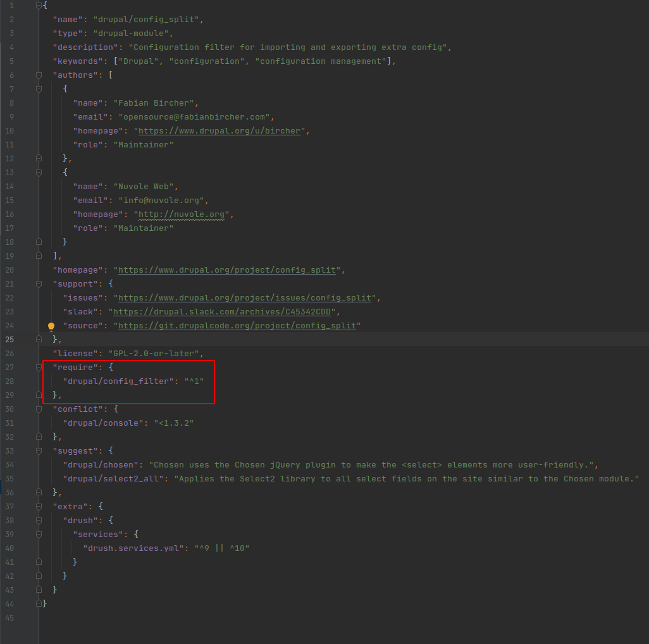Click line number 45 in the gutter

9,618
